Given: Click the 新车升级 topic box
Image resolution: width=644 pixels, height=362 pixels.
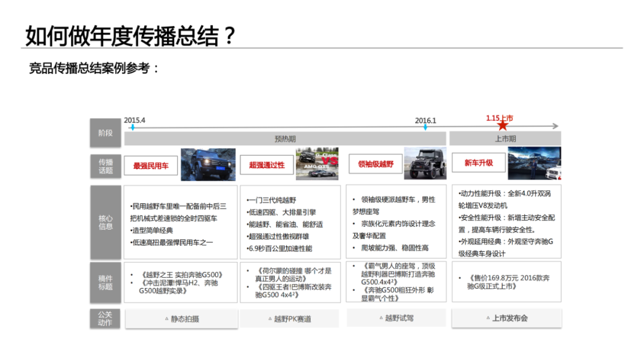Looking at the screenshot, I should (x=478, y=163).
